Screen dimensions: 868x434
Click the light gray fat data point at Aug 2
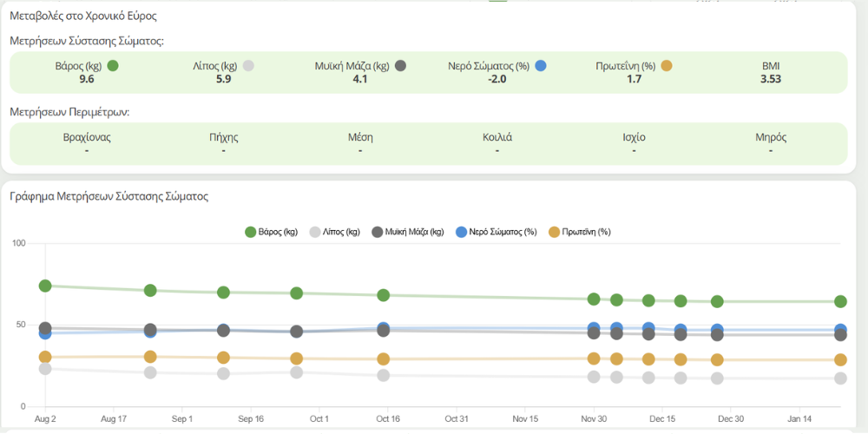coord(45,369)
